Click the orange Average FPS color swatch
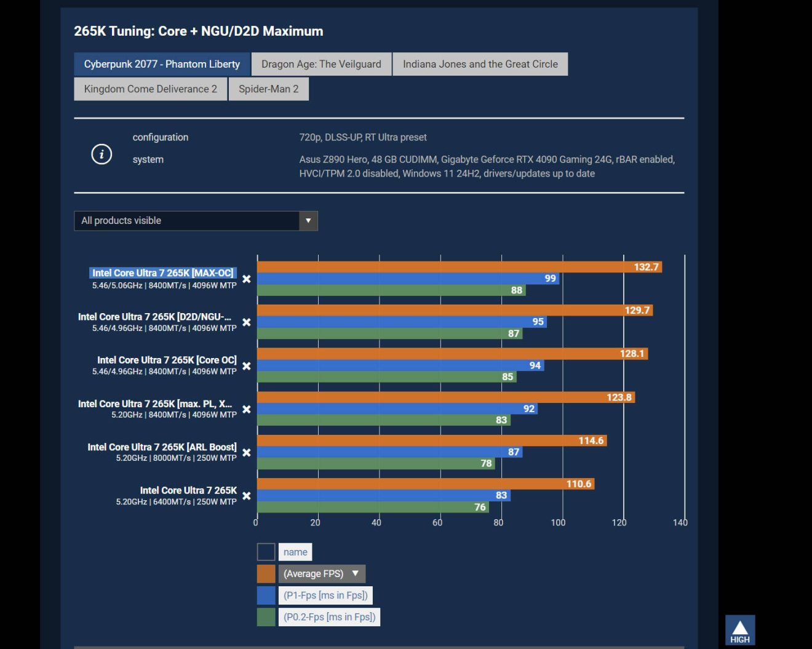 [x=266, y=573]
